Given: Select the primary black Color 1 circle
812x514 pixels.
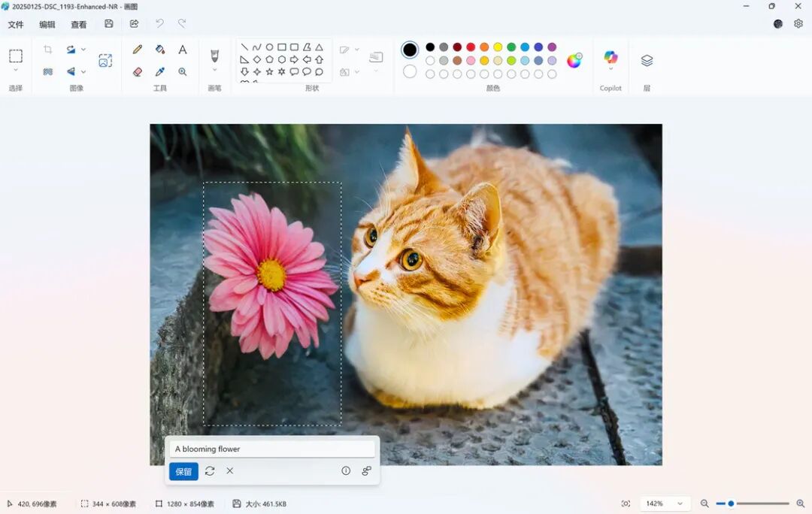Looking at the screenshot, I should [x=410, y=50].
